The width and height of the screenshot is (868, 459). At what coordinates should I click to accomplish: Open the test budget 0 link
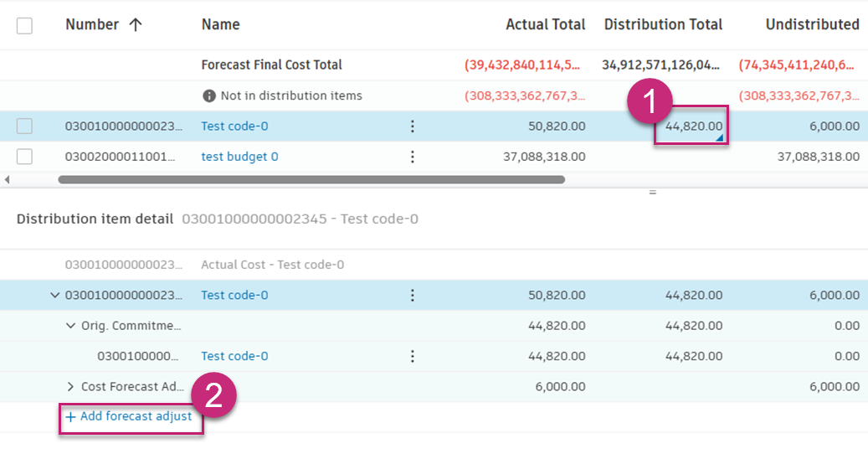tap(239, 157)
